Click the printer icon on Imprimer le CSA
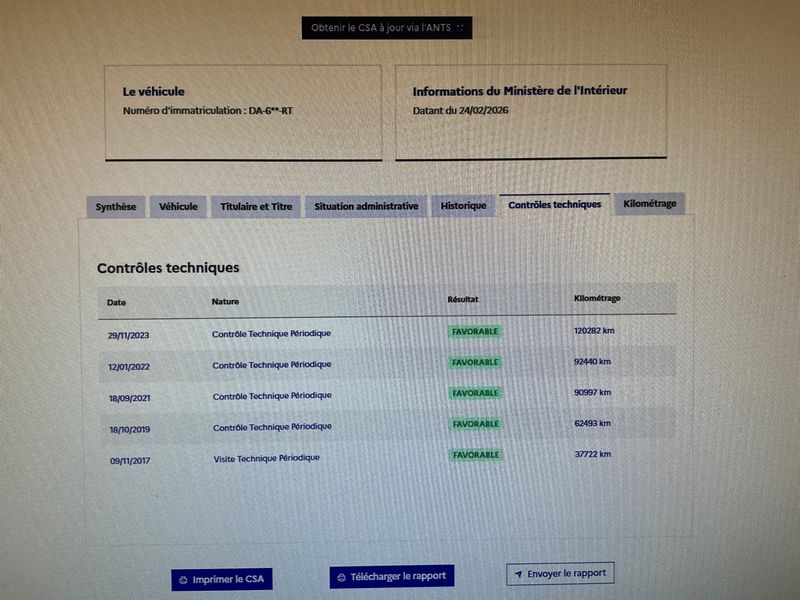800x600 pixels. [x=184, y=580]
